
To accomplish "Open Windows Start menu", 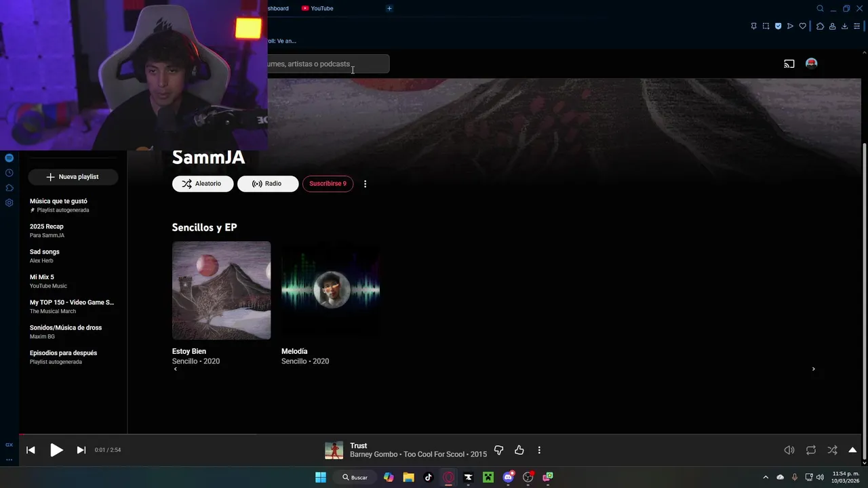I will 321,477.
